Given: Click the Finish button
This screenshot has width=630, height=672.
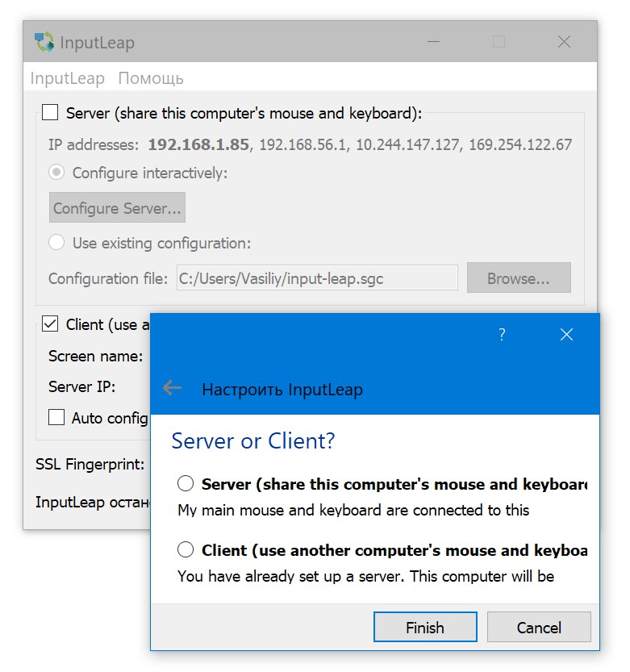Looking at the screenshot, I should (x=425, y=627).
